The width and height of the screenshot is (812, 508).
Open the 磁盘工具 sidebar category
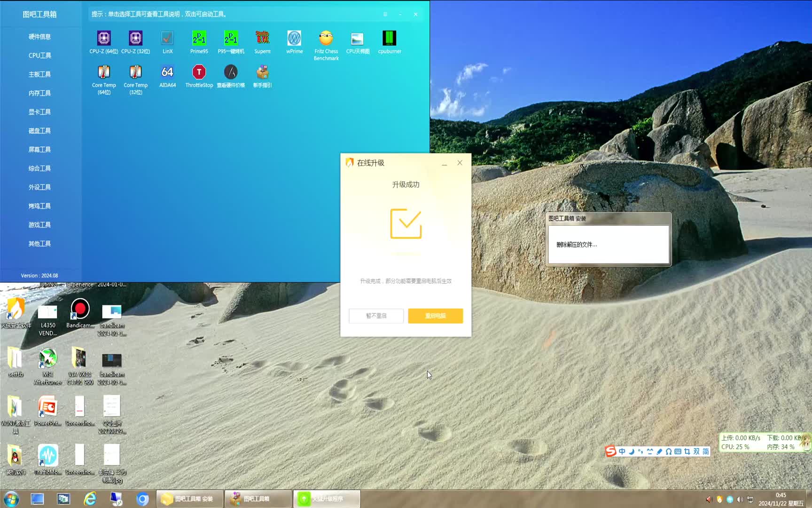pos(39,131)
